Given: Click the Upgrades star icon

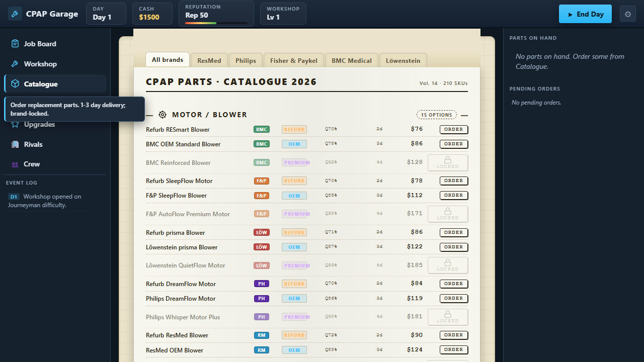Looking at the screenshot, I should pos(15,124).
